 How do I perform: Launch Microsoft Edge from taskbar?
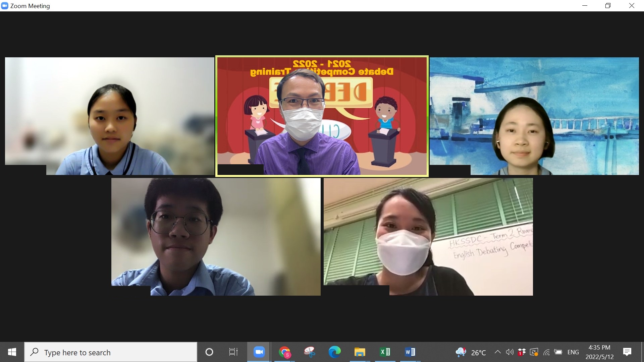click(x=334, y=352)
